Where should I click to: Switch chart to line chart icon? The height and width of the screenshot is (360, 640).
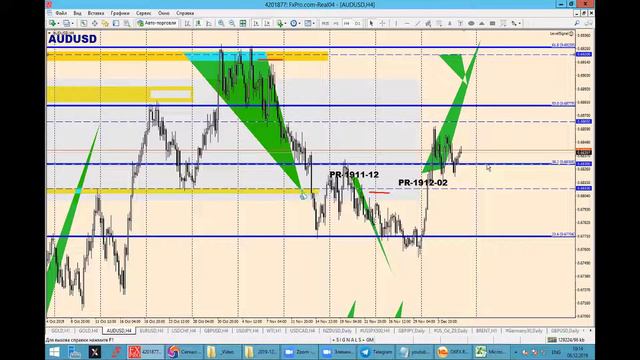[x=209, y=23]
